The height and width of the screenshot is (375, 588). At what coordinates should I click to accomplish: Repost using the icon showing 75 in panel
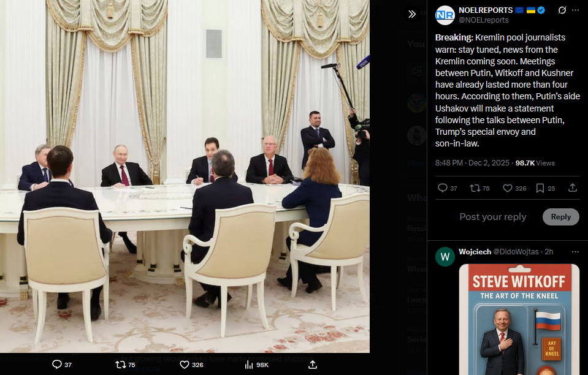click(475, 187)
